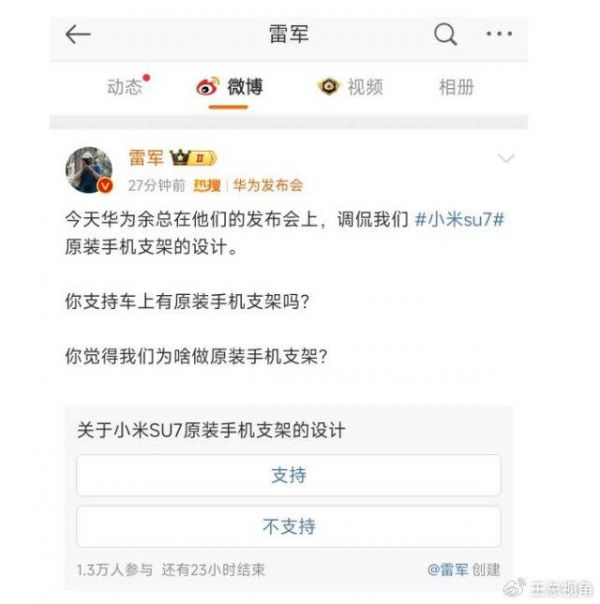Screen dimensions: 600x604
Task: Vote 支持 in the poll
Action: click(x=289, y=475)
